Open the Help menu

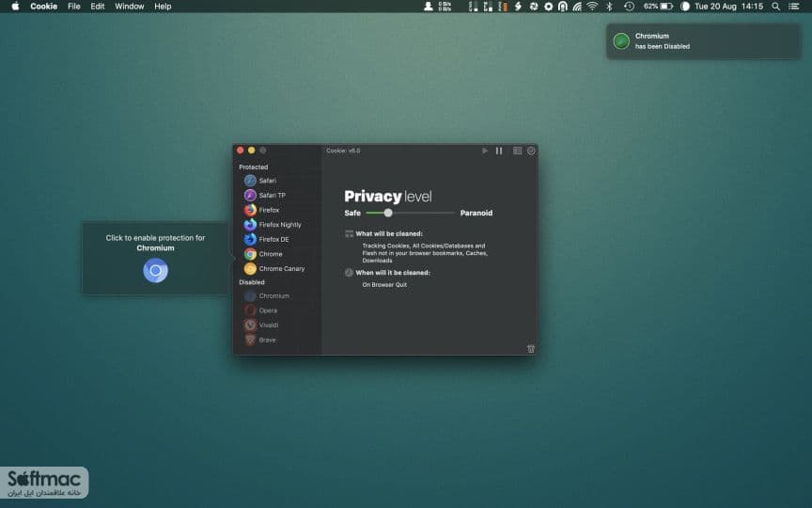point(163,7)
